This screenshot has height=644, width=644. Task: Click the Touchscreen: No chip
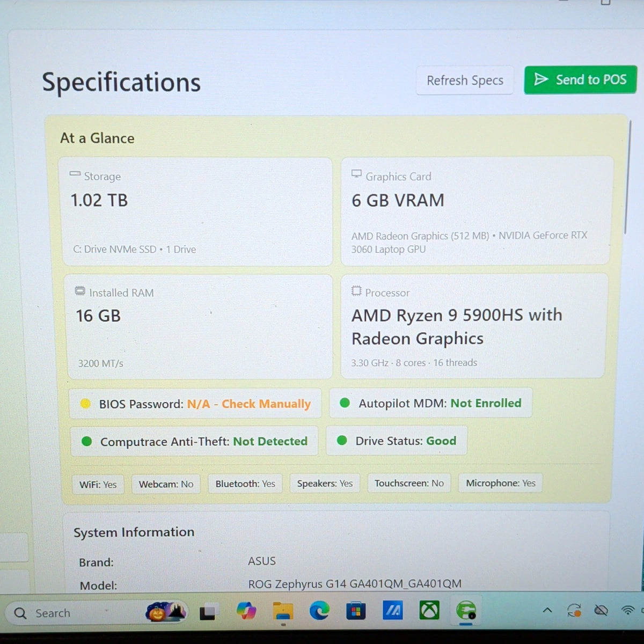[x=409, y=483]
